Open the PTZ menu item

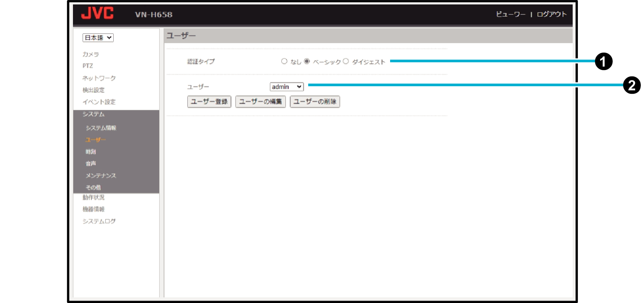tap(88, 66)
